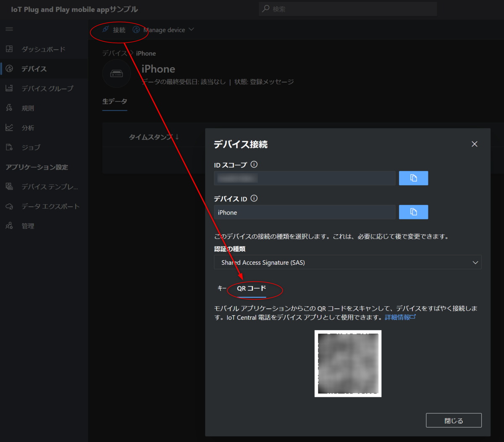Toggle the hamburger navigation menu

[x=9, y=29]
